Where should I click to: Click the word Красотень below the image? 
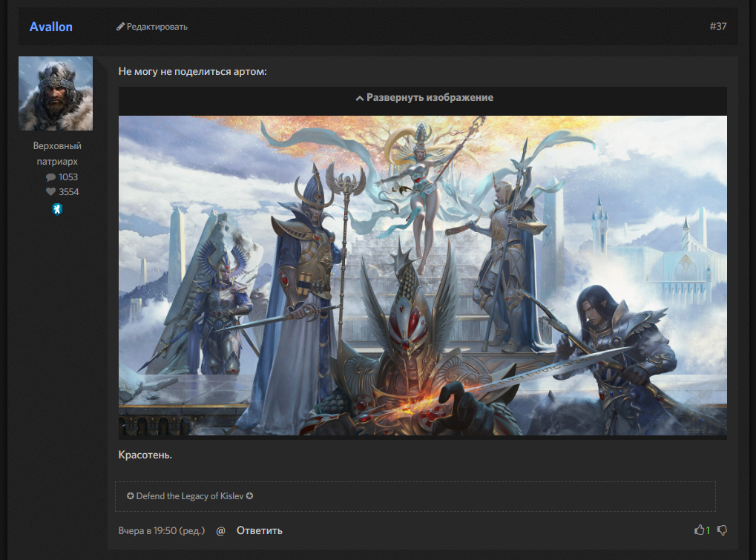[x=145, y=455]
